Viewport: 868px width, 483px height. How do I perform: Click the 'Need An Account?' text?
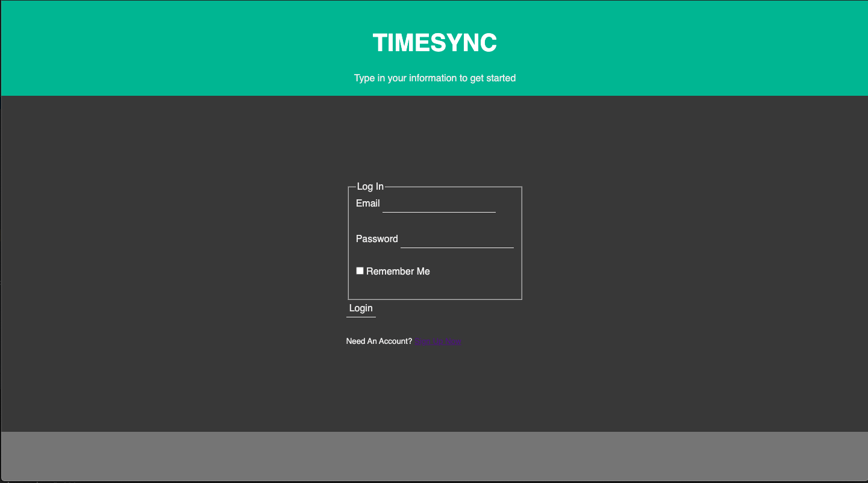(379, 341)
